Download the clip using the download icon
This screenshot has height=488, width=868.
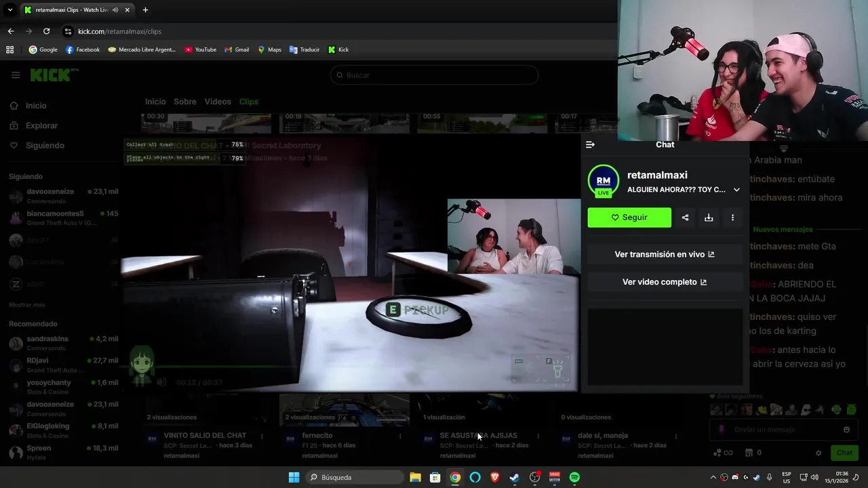[x=709, y=218]
